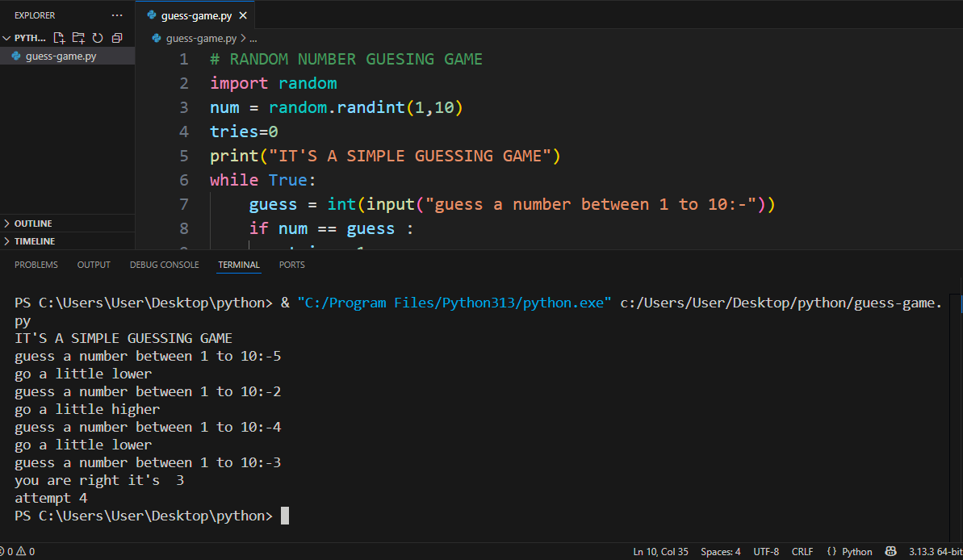Refresh the Explorer file tree
963x560 pixels.
pos(98,38)
